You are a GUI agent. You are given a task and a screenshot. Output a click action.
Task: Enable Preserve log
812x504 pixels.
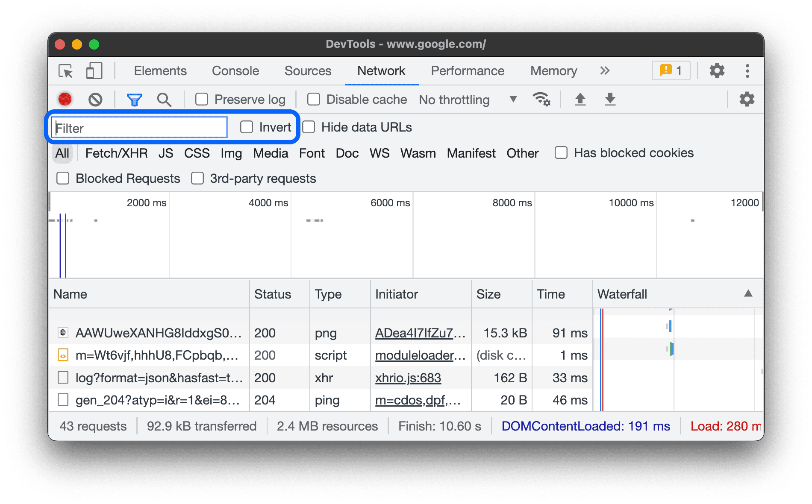click(201, 99)
